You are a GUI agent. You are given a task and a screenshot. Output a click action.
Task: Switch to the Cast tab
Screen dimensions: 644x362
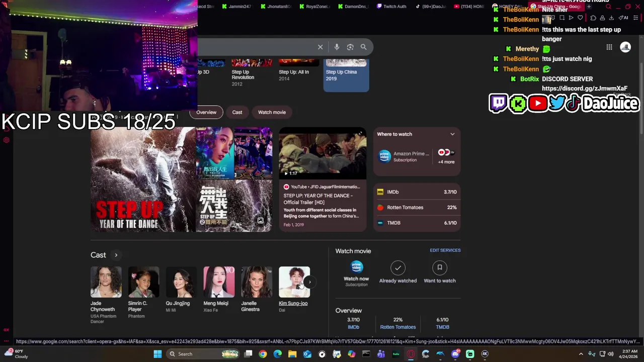[x=237, y=112]
